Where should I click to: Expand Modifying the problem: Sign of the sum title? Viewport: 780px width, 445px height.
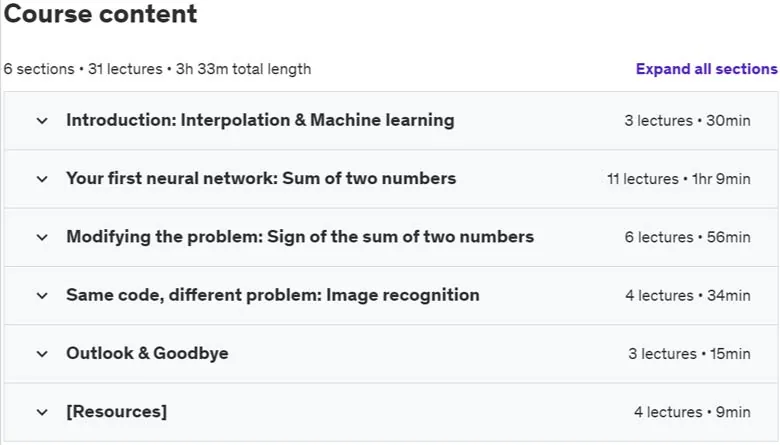tap(300, 237)
